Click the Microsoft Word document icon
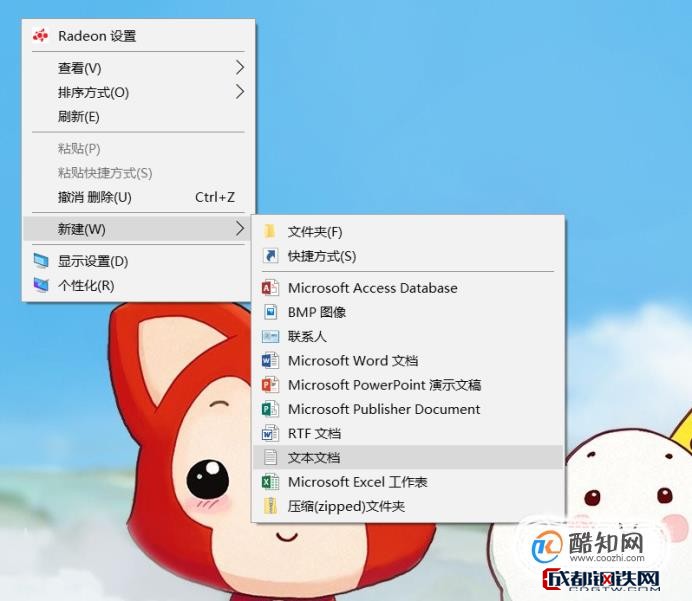The height and width of the screenshot is (601, 692). tap(270, 361)
